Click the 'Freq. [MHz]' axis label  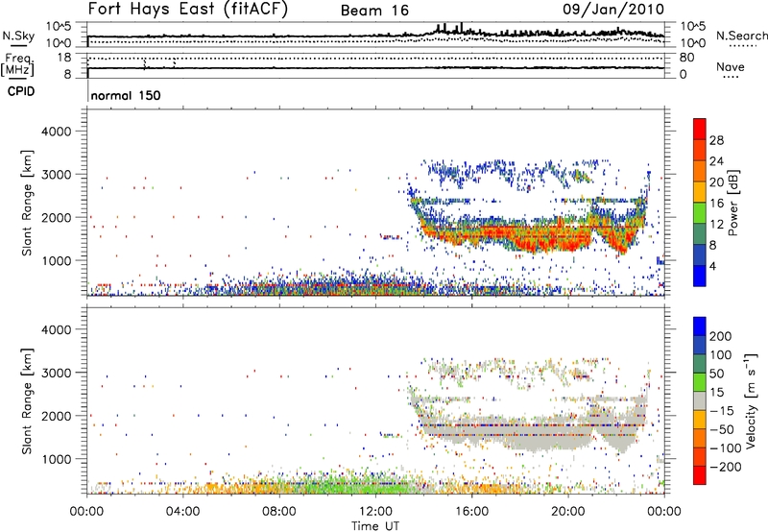pyautogui.click(x=18, y=65)
